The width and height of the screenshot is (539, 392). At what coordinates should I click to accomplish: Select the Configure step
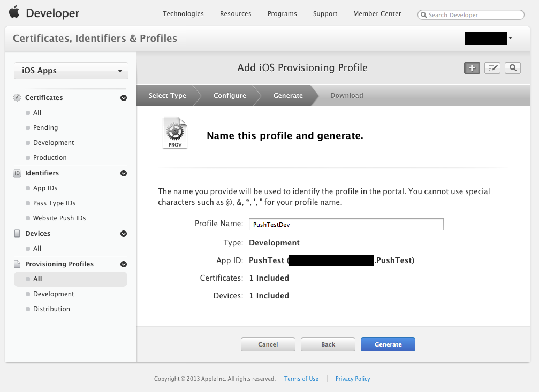230,96
